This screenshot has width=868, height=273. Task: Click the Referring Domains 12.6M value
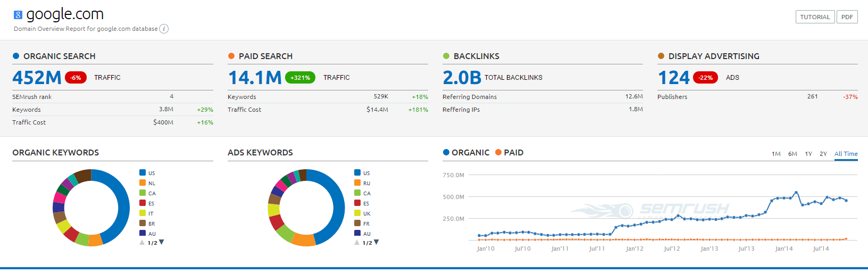634,96
